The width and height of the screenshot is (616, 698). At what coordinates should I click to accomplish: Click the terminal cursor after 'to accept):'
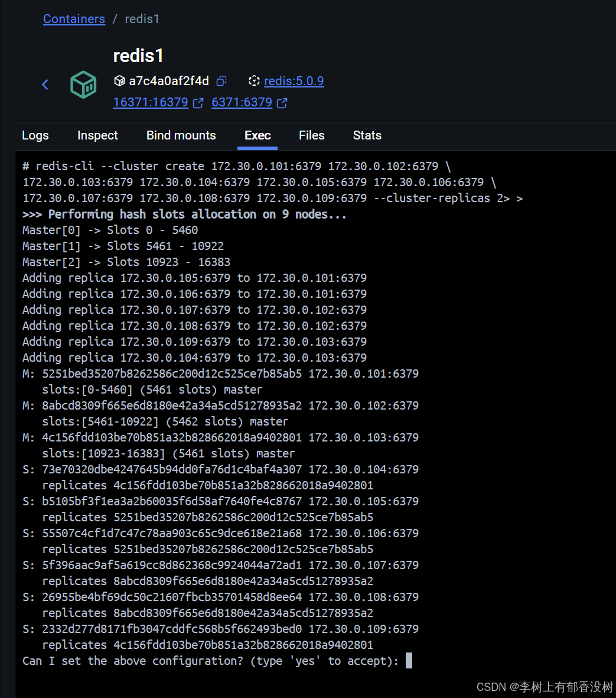tap(409, 661)
